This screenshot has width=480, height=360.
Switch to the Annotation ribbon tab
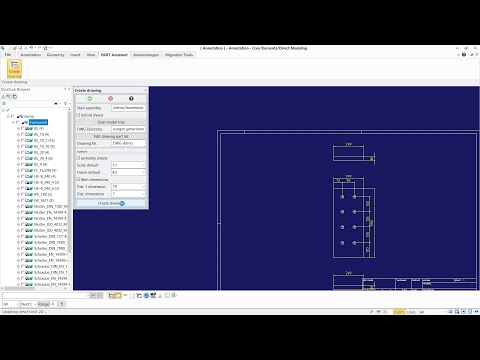31,55
